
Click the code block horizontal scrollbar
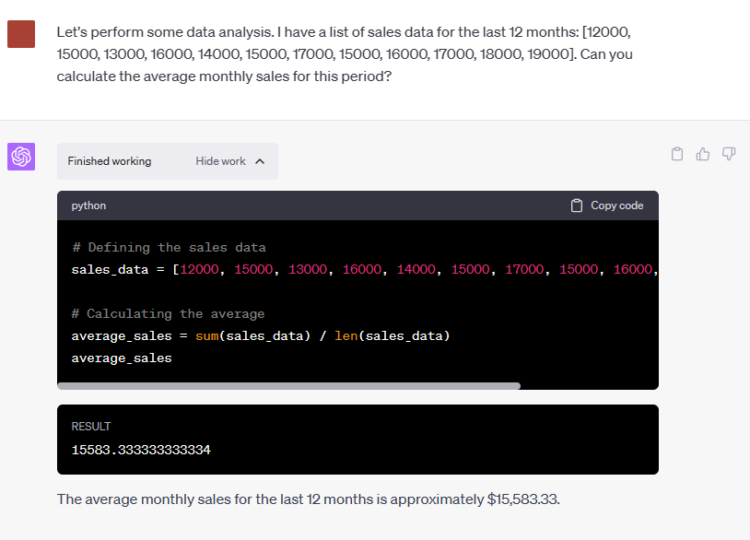[x=288, y=385]
